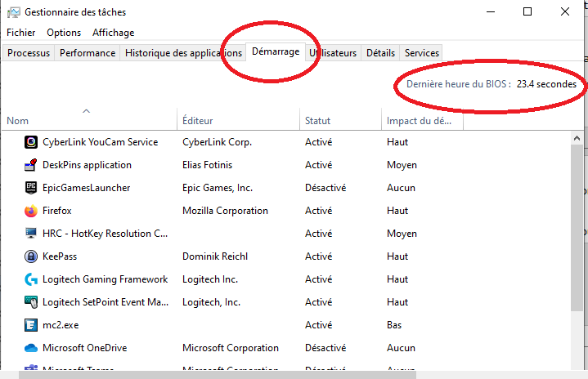The width and height of the screenshot is (588, 379).
Task: Click the mc2.exe icon
Action: (x=31, y=325)
